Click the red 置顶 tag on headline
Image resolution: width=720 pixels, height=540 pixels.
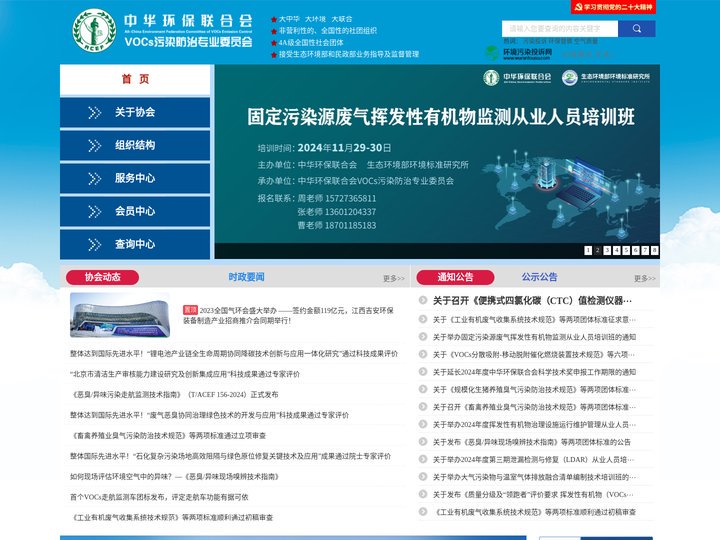coord(190,310)
